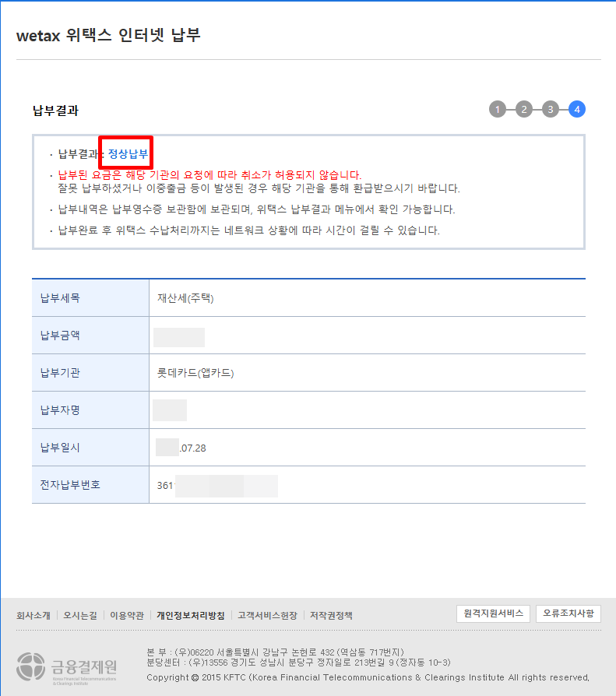Screen dimensions: 616x696
Task: Click the 납부영수증 보관함 notice line
Action: [x=257, y=209]
